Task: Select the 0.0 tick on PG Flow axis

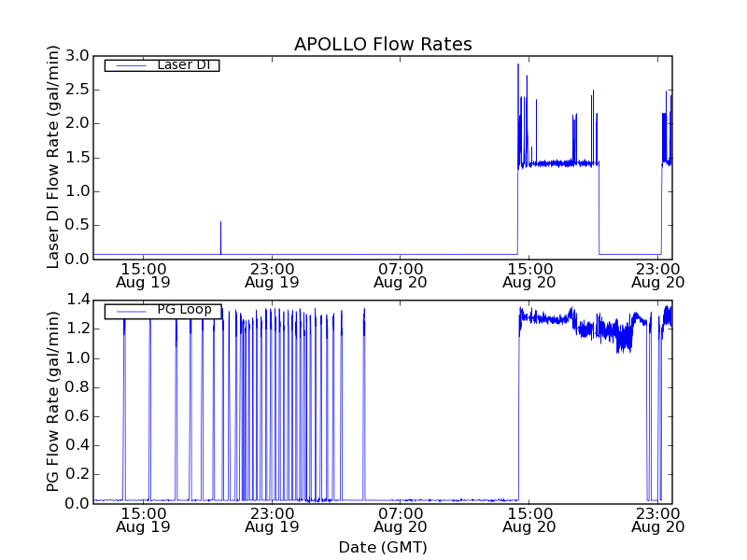Action: click(x=79, y=504)
